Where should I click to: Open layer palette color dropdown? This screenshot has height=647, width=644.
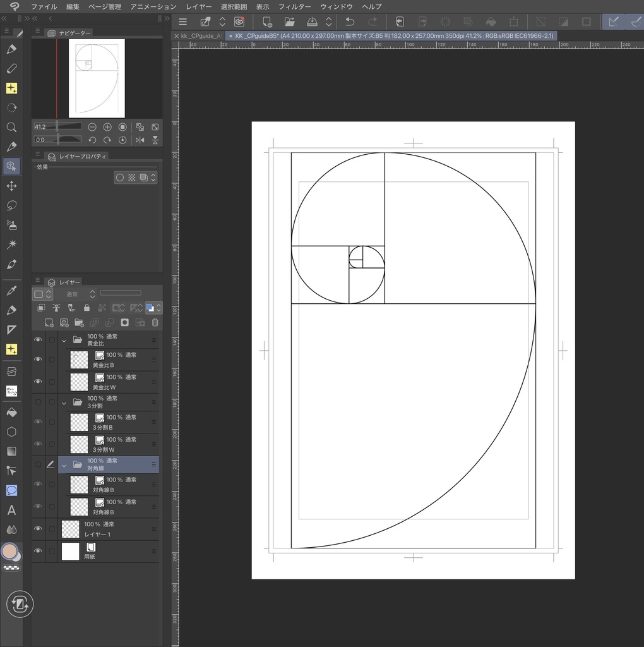pyautogui.click(x=42, y=294)
